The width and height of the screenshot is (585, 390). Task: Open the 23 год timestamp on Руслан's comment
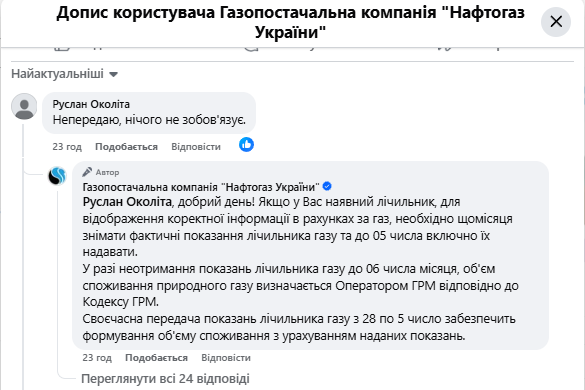pyautogui.click(x=67, y=147)
